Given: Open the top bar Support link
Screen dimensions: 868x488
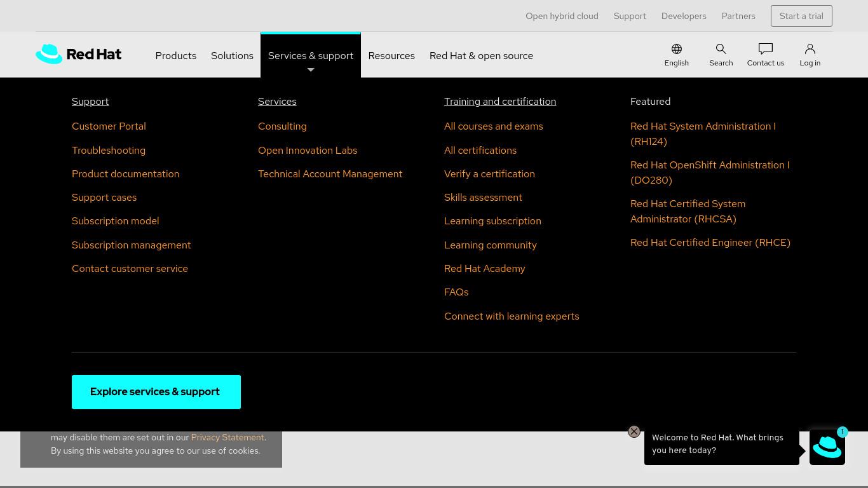Looking at the screenshot, I should click(630, 16).
